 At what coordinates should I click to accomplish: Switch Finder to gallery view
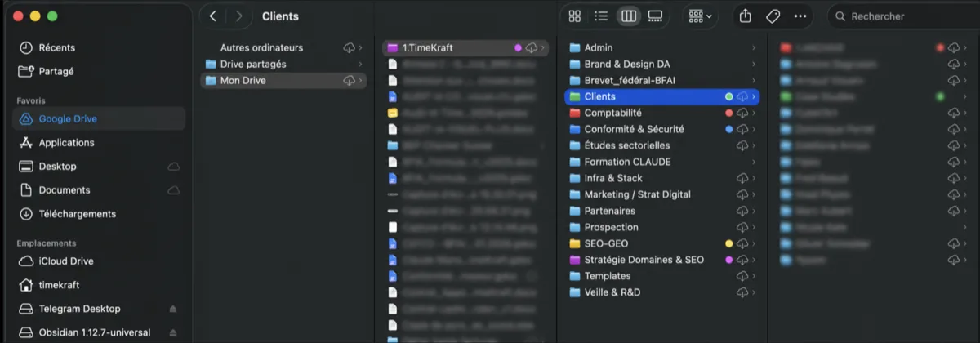pos(654,16)
